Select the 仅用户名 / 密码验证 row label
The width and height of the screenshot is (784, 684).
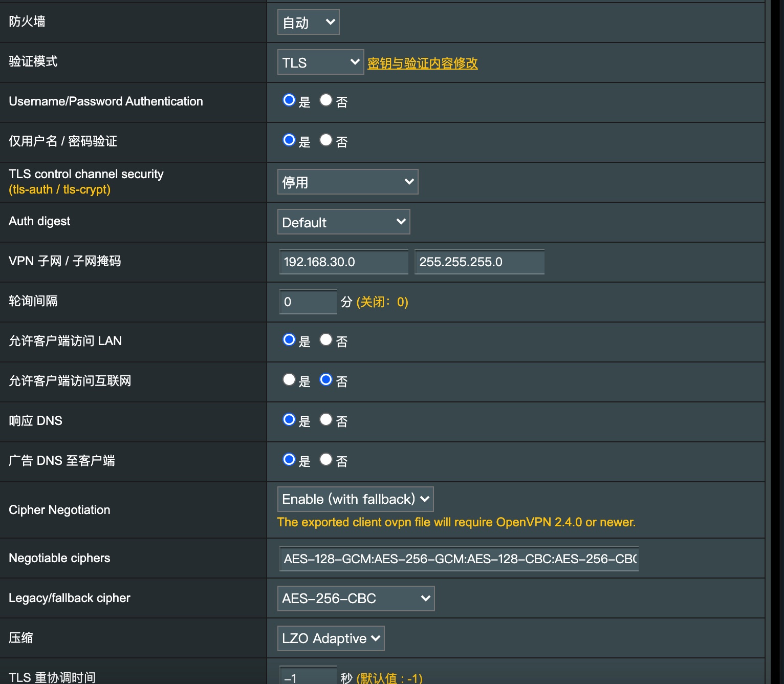coord(62,141)
